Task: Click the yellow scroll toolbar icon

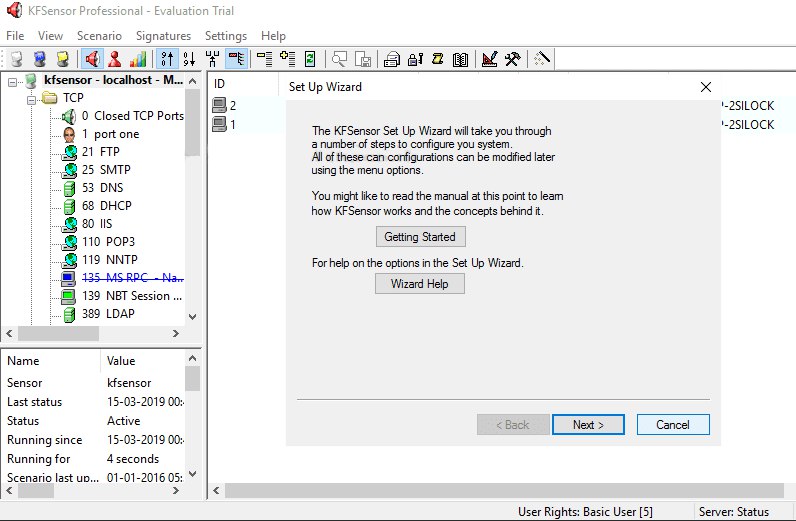Action: click(x=438, y=59)
